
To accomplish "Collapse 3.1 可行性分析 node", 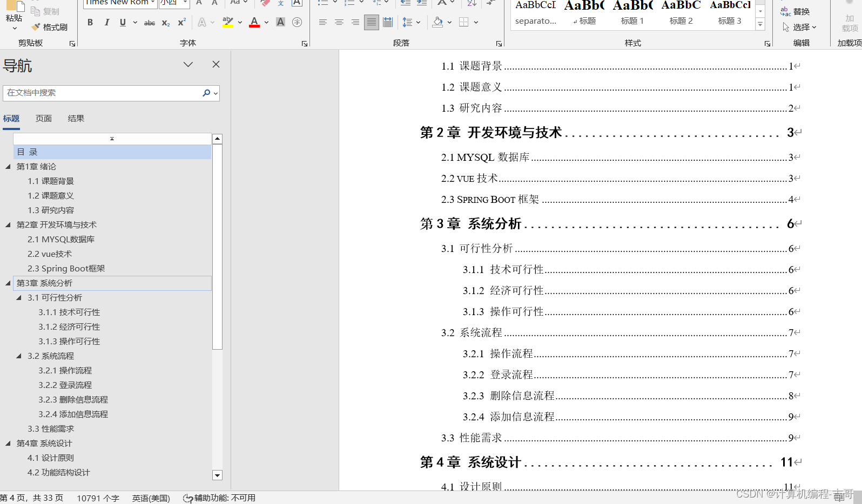I will [x=19, y=298].
